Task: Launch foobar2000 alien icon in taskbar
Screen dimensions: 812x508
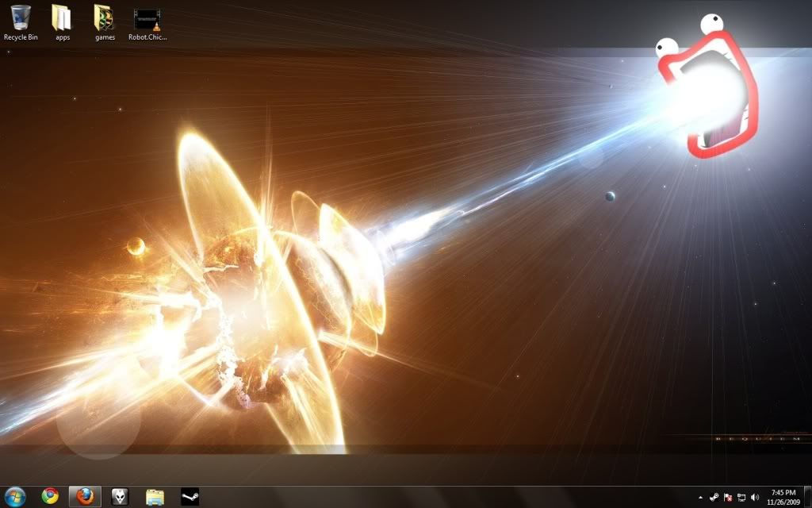Action: pyautogui.click(x=120, y=496)
